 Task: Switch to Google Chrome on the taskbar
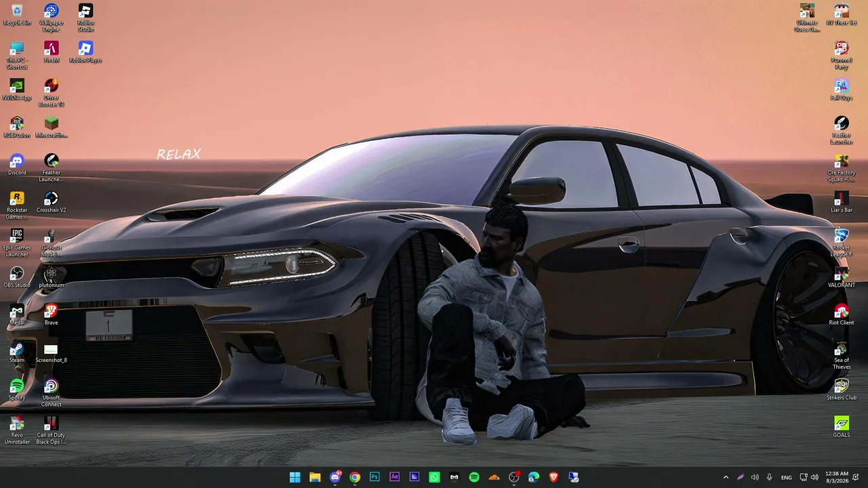coord(355,477)
